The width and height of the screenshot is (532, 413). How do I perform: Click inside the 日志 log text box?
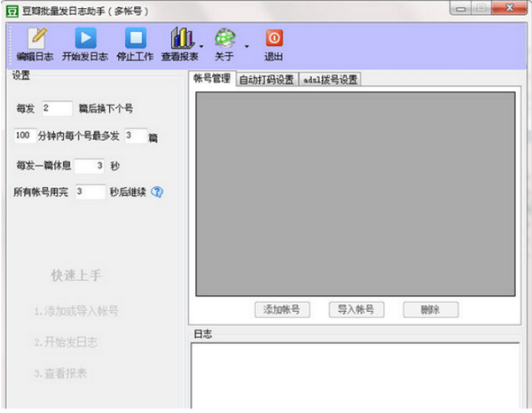point(355,376)
